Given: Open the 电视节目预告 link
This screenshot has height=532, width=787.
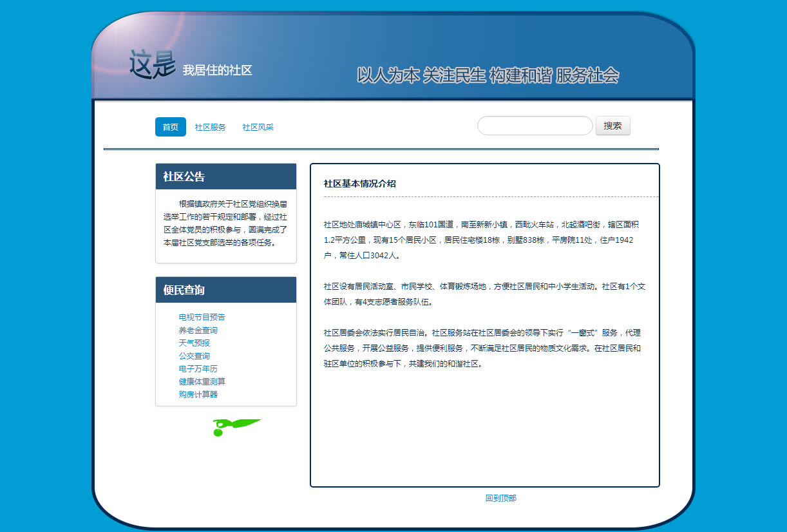Looking at the screenshot, I should coord(202,317).
